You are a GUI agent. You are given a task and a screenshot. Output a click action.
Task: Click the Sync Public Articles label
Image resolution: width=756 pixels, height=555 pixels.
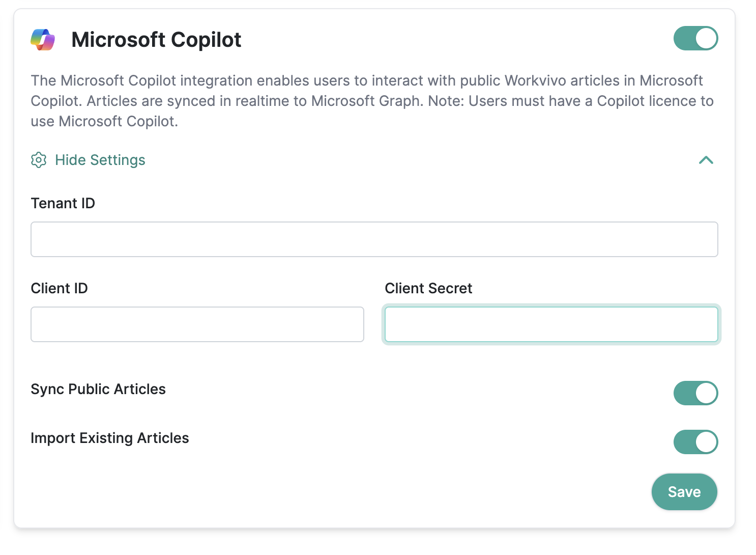click(98, 389)
